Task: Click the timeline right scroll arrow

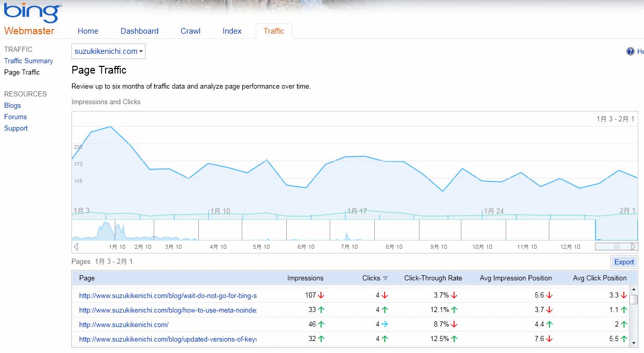Action: (634, 247)
